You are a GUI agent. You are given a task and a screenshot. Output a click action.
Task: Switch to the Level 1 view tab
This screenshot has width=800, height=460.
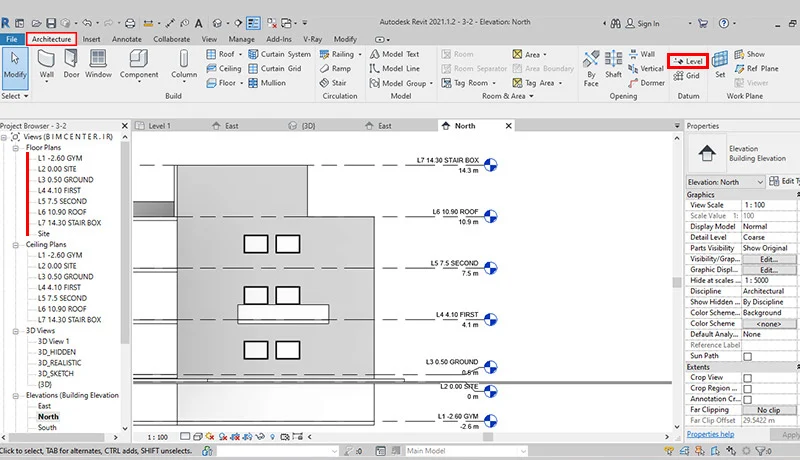(159, 126)
